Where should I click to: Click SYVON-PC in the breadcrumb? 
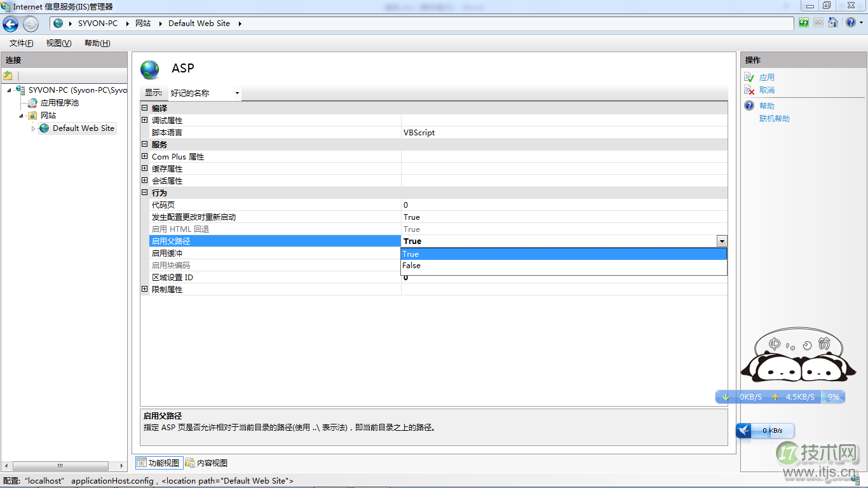(98, 24)
